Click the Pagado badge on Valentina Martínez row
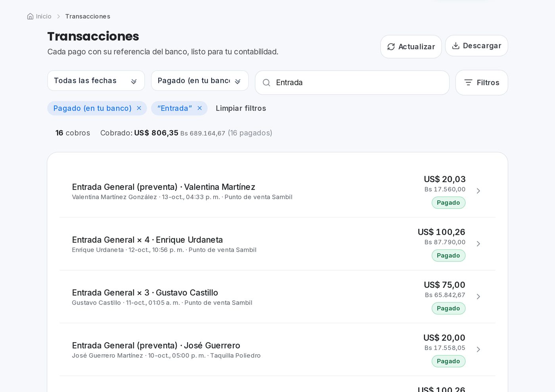The image size is (555, 392). pos(448,203)
